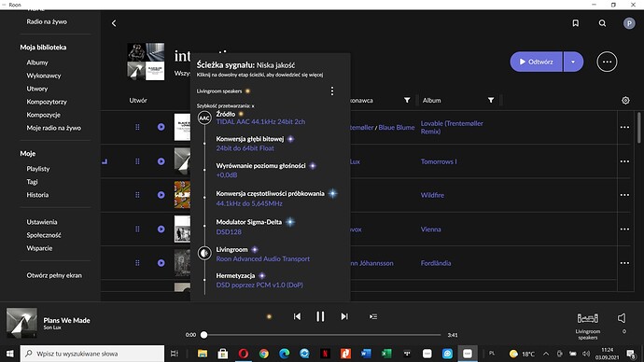Open the search magnifier in Roon
Image resolution: width=644 pixels, height=362 pixels.
click(602, 23)
